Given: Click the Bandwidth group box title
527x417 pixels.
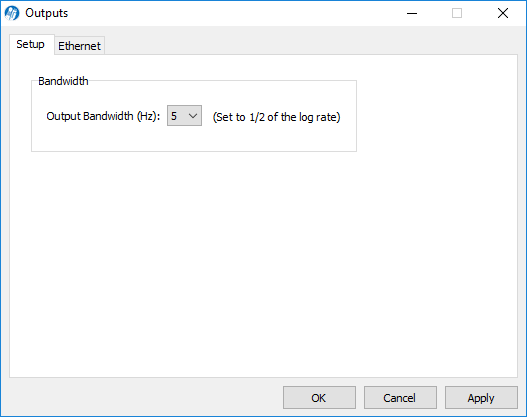Looking at the screenshot, I should (x=63, y=81).
